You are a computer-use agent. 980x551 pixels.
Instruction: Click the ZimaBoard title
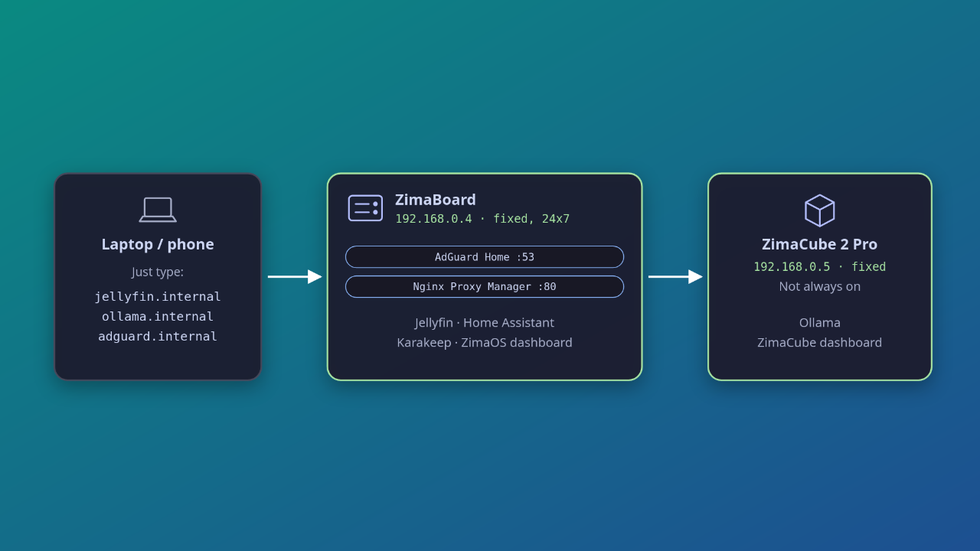coord(436,200)
